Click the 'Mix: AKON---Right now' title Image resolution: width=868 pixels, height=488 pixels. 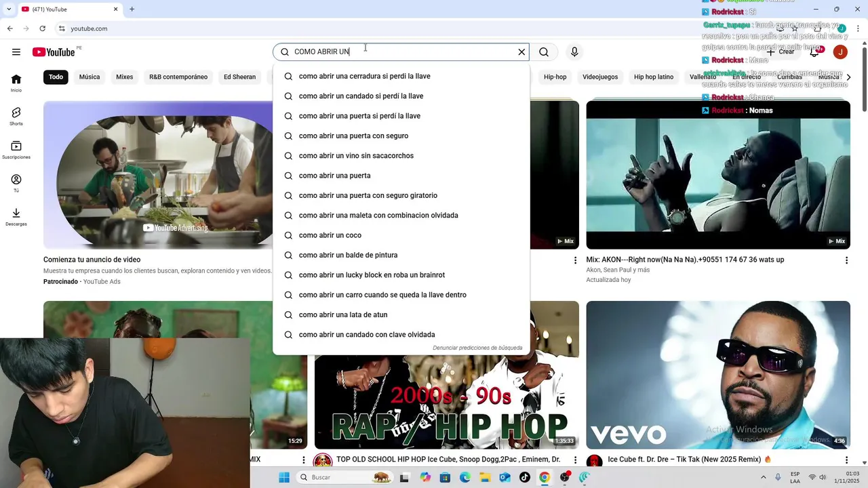(x=685, y=260)
